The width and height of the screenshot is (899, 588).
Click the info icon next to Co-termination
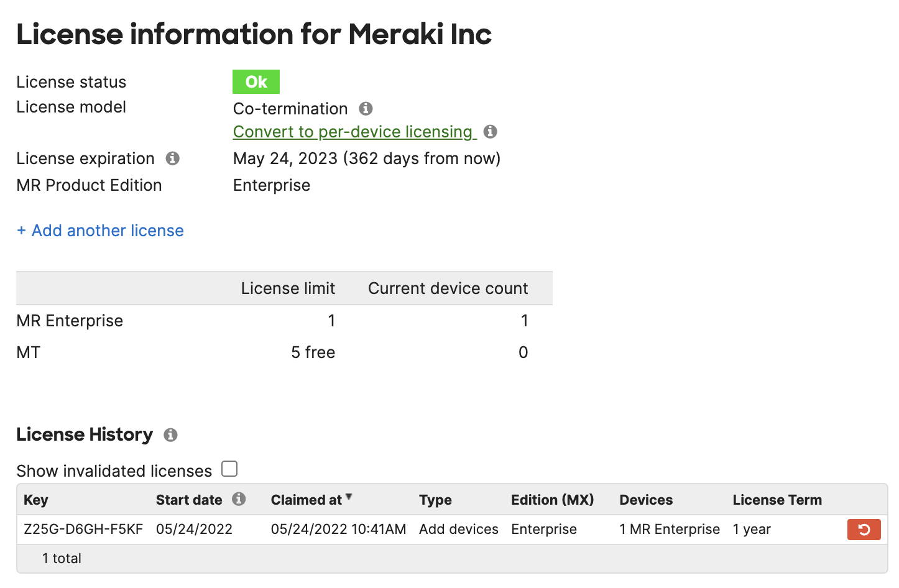click(x=366, y=109)
